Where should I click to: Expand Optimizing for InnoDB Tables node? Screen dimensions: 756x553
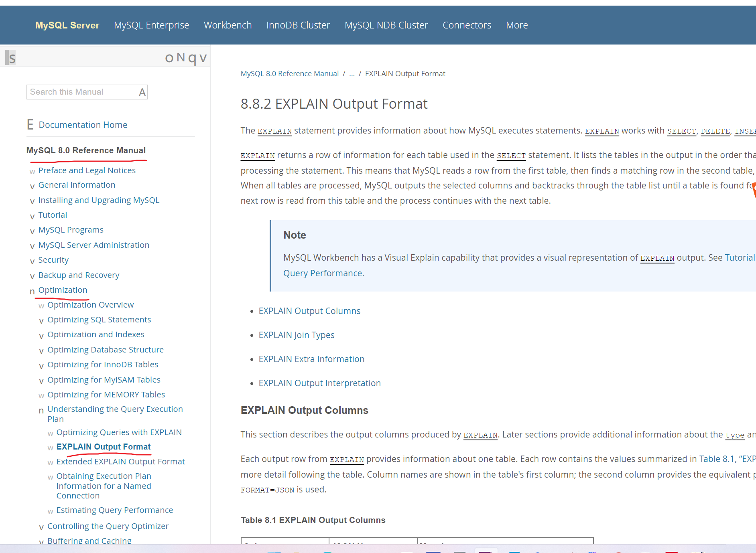coord(41,366)
